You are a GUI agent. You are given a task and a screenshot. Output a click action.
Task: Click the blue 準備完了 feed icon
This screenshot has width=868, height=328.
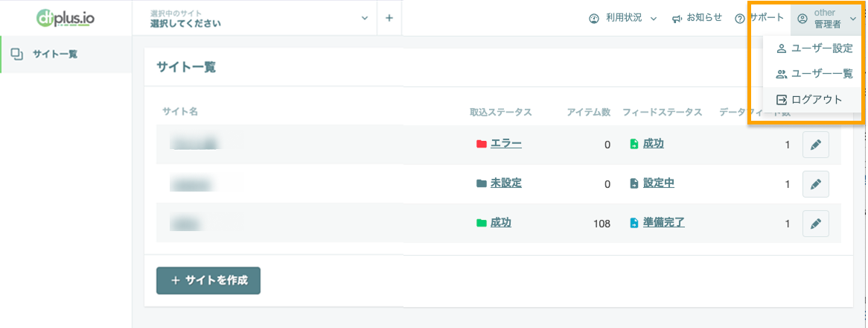(x=634, y=223)
